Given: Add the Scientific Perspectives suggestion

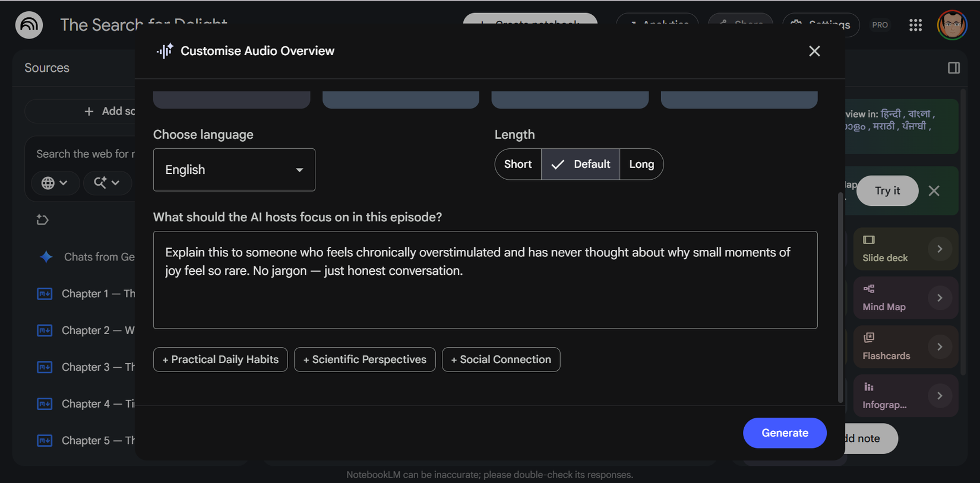Looking at the screenshot, I should click(365, 360).
